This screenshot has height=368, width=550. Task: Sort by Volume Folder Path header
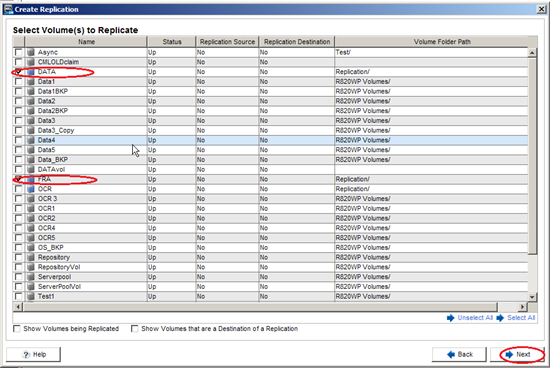442,42
